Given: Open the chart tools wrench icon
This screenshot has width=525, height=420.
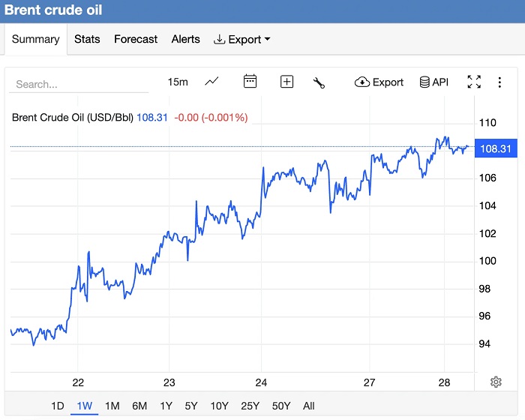Looking at the screenshot, I should pyautogui.click(x=319, y=82).
